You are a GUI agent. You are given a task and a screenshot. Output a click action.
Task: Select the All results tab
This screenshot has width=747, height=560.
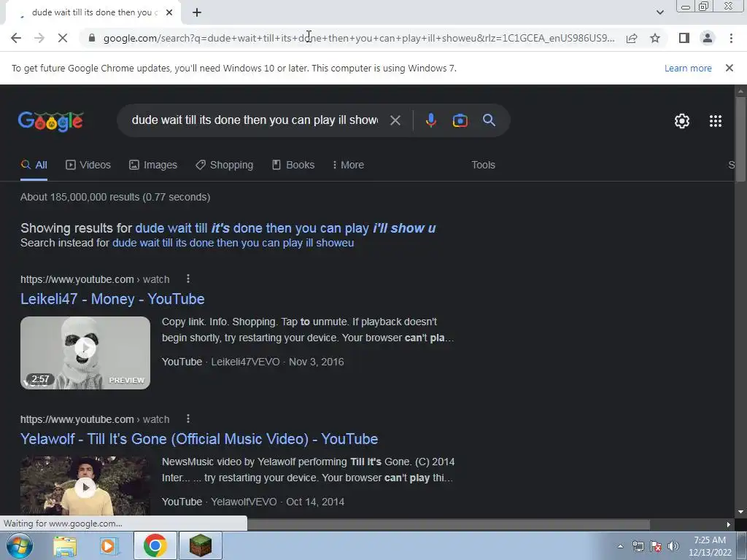point(34,165)
